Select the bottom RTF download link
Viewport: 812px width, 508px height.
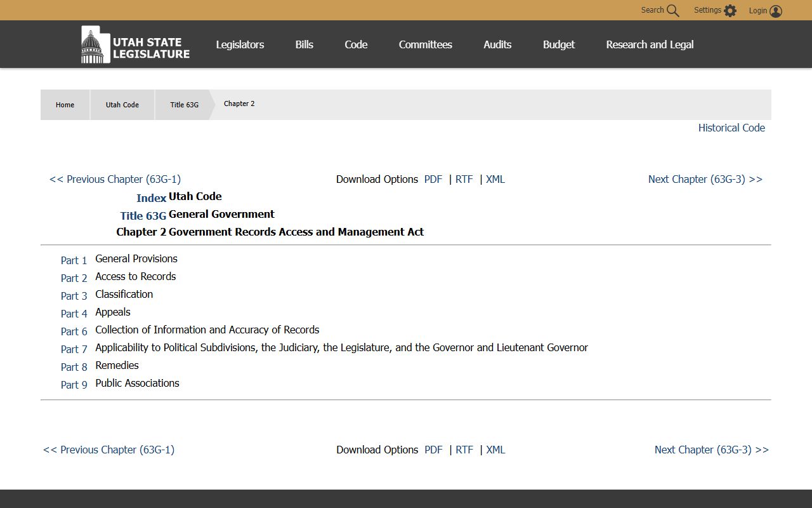[464, 450]
